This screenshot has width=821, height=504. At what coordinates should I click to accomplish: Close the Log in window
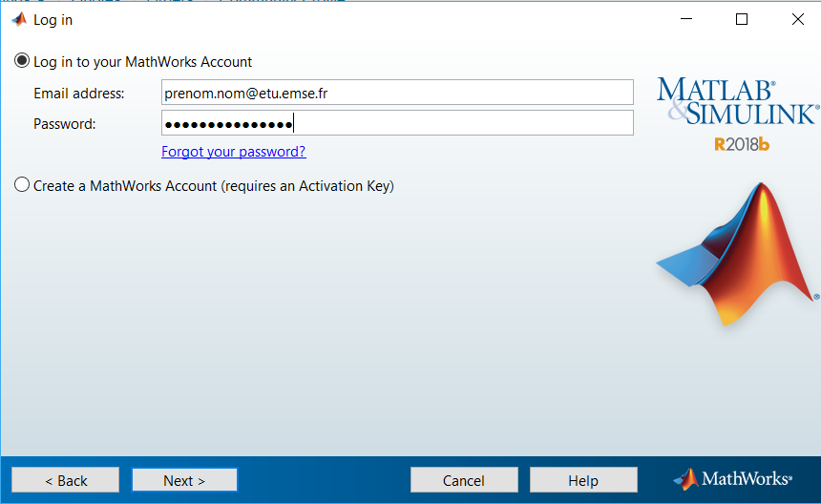(796, 19)
